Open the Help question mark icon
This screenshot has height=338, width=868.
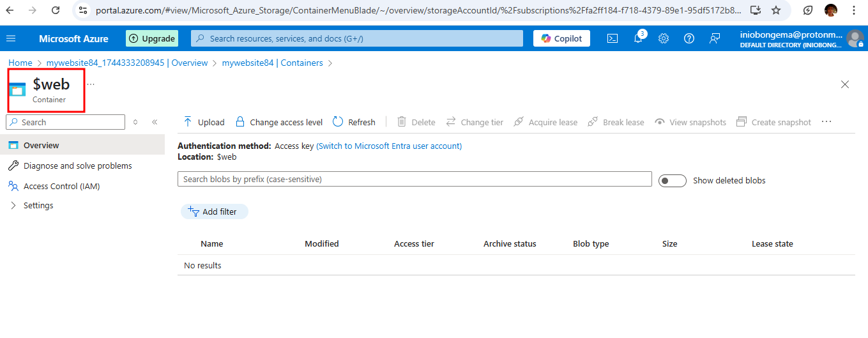click(689, 38)
